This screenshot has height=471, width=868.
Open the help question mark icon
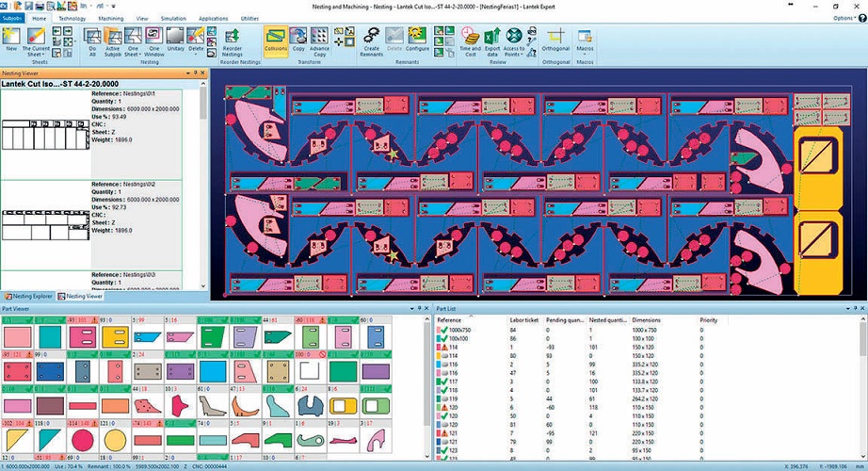[862, 18]
